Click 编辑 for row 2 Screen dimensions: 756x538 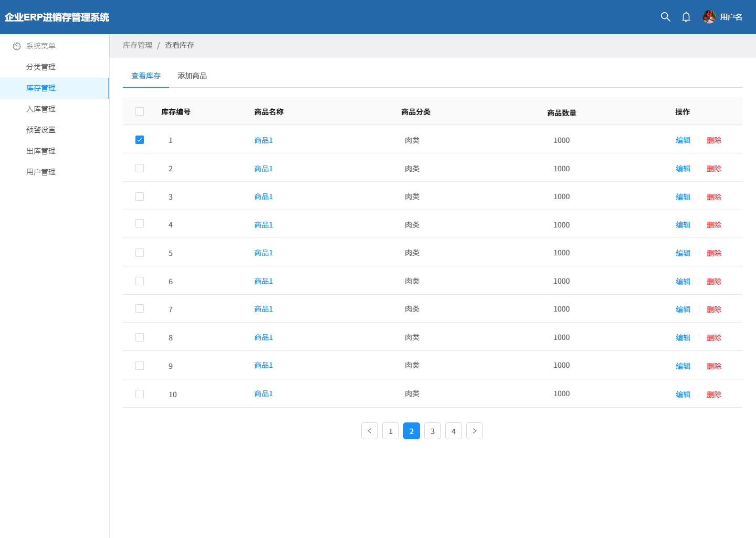pos(683,169)
